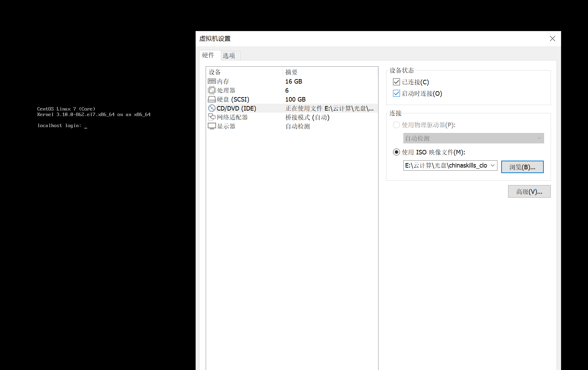Open the 自动检测 drive dropdown
This screenshot has width=588, height=370.
(x=539, y=138)
